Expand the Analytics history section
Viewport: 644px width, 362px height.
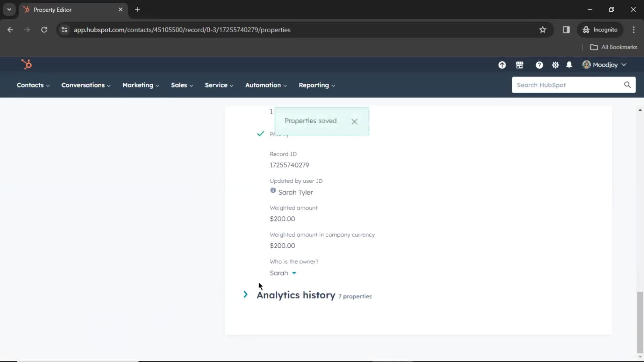pyautogui.click(x=246, y=295)
